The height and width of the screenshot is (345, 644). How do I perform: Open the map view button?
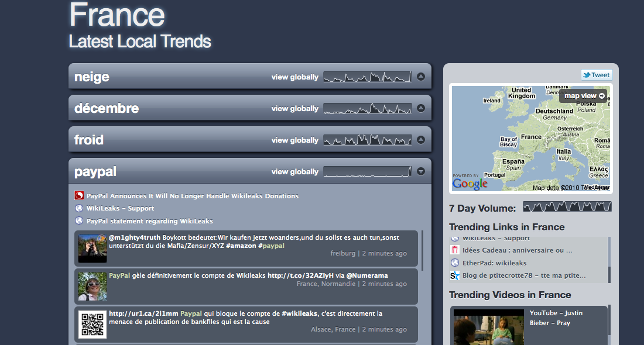[x=583, y=96]
